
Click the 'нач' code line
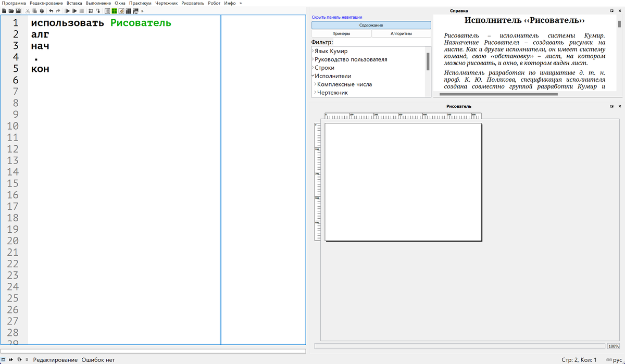(x=40, y=46)
